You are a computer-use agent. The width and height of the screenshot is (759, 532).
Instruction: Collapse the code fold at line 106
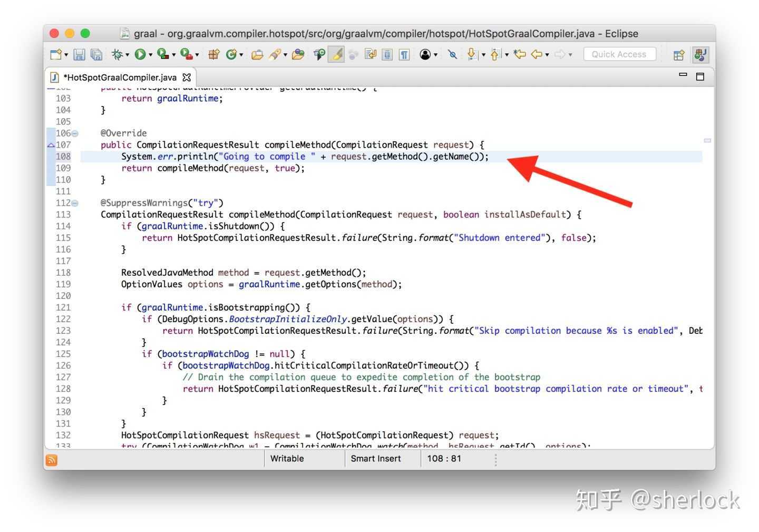[75, 133]
